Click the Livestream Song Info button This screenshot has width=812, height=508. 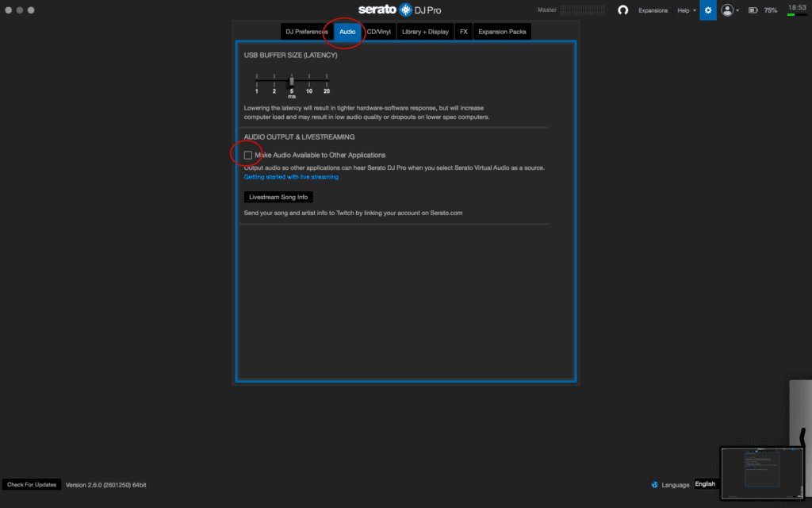click(x=278, y=197)
